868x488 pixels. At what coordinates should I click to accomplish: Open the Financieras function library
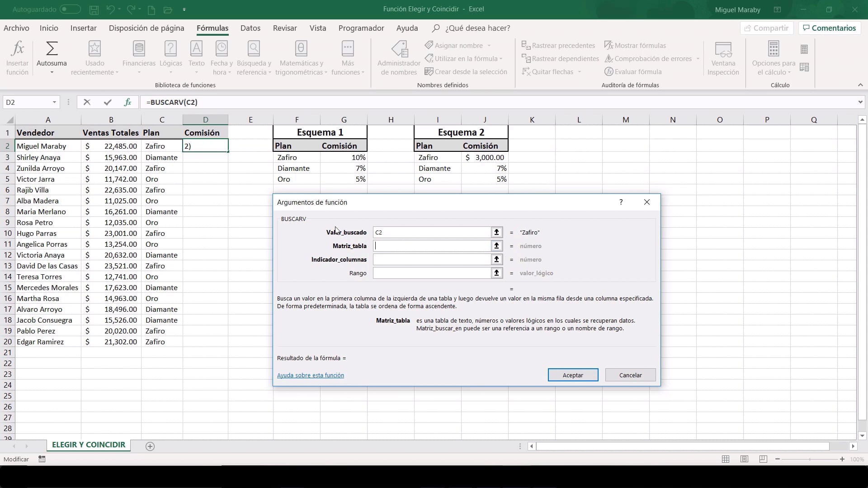[x=139, y=49]
